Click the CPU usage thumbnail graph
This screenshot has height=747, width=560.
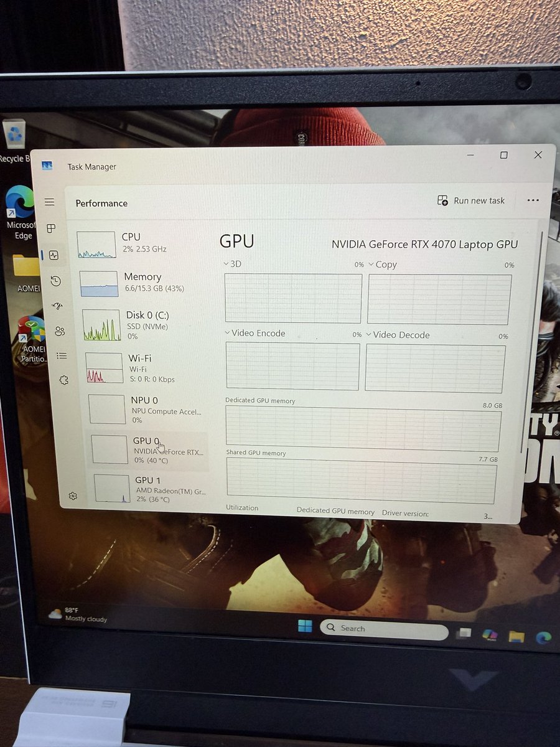point(96,245)
